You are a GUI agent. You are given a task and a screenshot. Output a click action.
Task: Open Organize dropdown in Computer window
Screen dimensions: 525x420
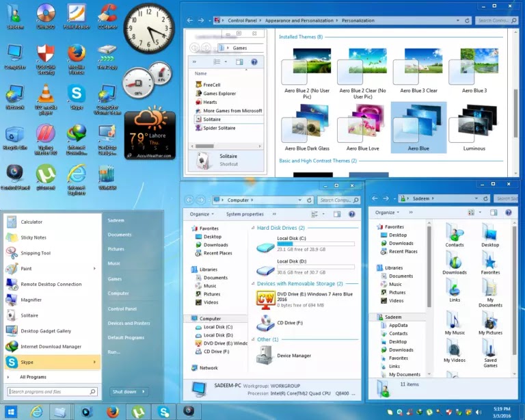click(x=202, y=214)
